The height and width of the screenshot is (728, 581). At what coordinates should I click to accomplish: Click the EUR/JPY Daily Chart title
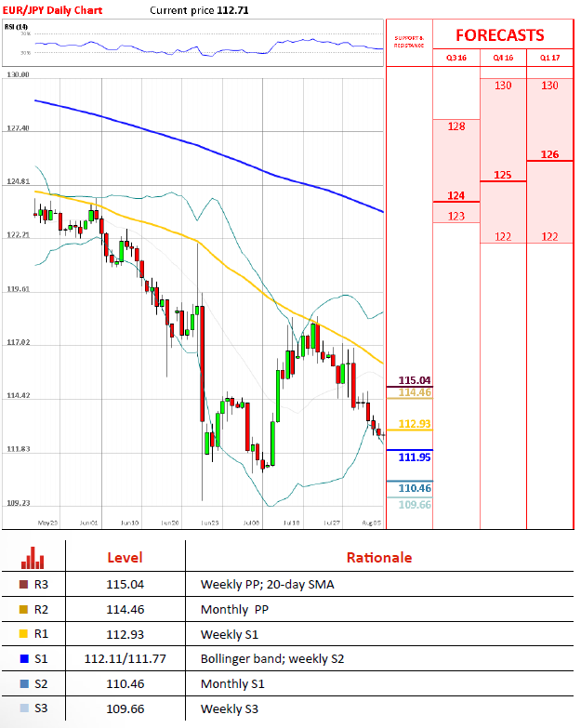[x=52, y=10]
